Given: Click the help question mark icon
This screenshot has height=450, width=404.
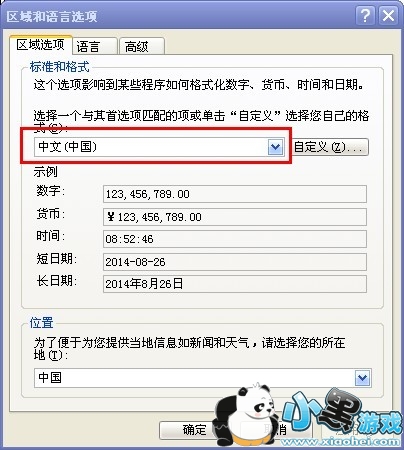Looking at the screenshot, I should 365,16.
